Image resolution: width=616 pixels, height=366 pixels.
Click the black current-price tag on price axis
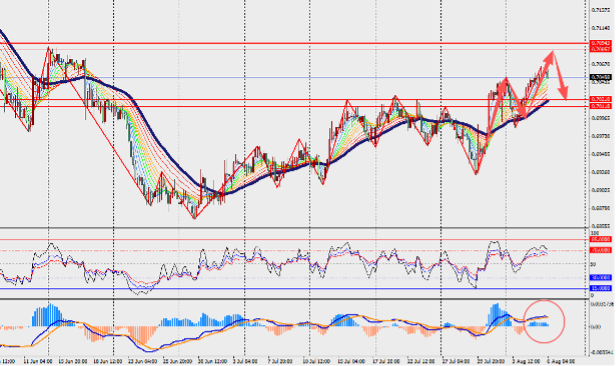(x=601, y=77)
